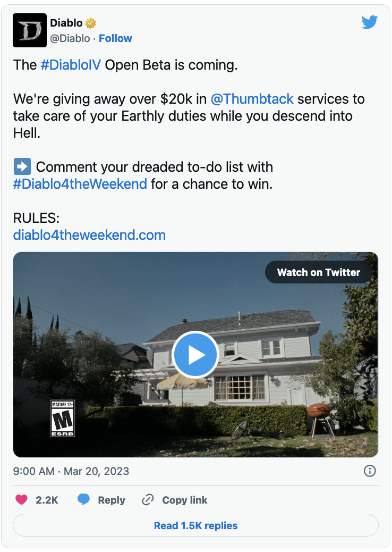Open the diablo4theweekend.com rules link
This screenshot has width=392, height=552.
point(89,235)
